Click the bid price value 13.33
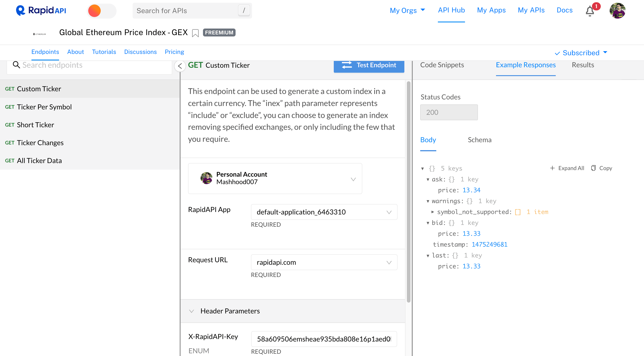The width and height of the screenshot is (644, 356). tap(472, 234)
